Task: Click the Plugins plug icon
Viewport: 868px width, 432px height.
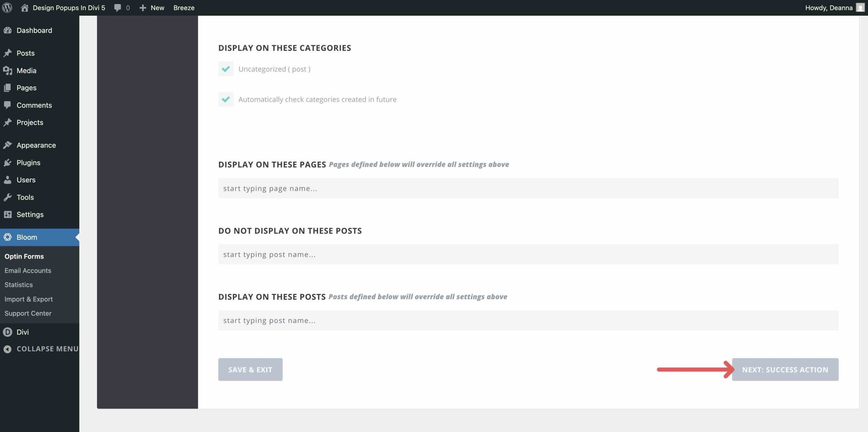Action: click(x=7, y=163)
